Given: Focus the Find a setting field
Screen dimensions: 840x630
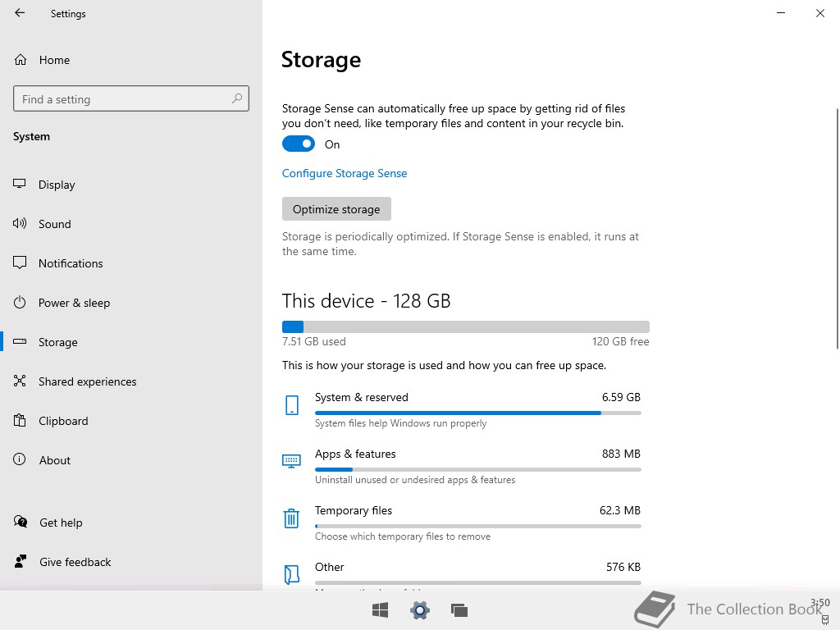Looking at the screenshot, I should tap(131, 98).
